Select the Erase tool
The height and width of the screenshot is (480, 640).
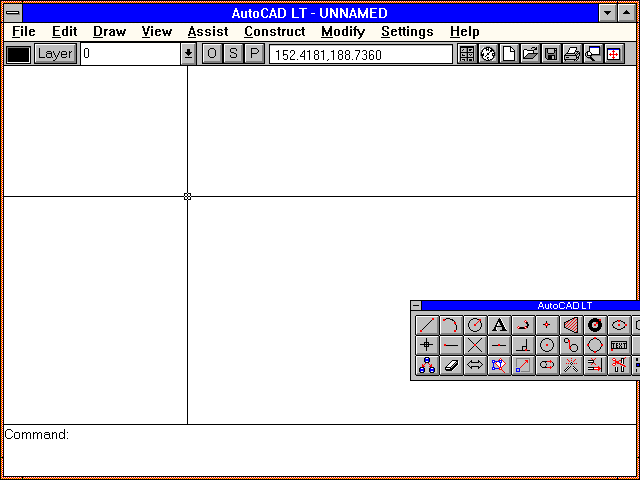pos(451,365)
